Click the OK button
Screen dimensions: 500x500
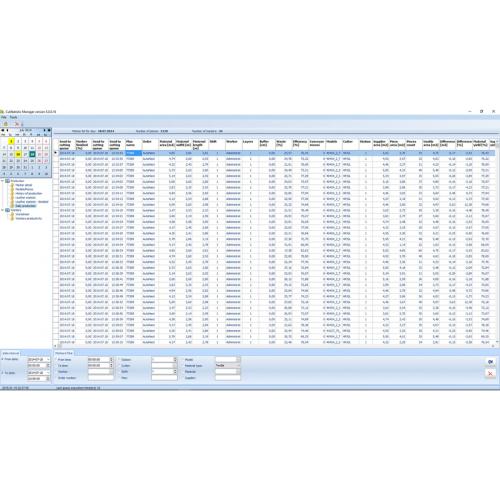click(x=490, y=362)
